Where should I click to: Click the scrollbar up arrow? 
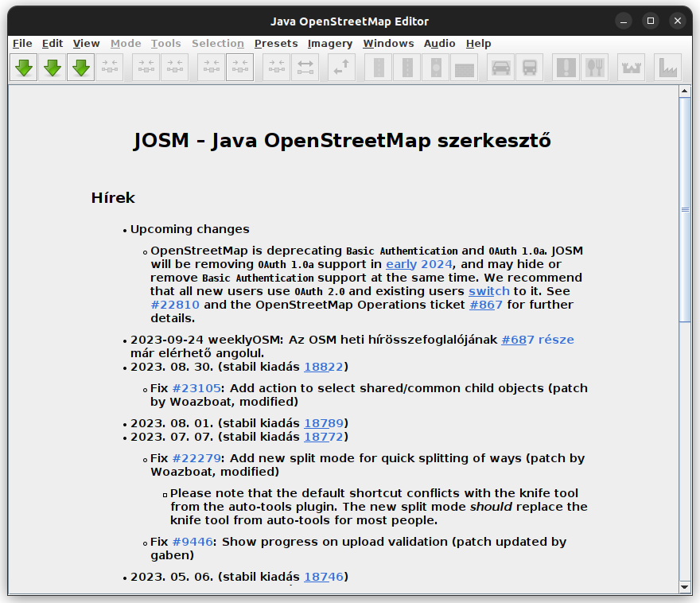click(685, 91)
